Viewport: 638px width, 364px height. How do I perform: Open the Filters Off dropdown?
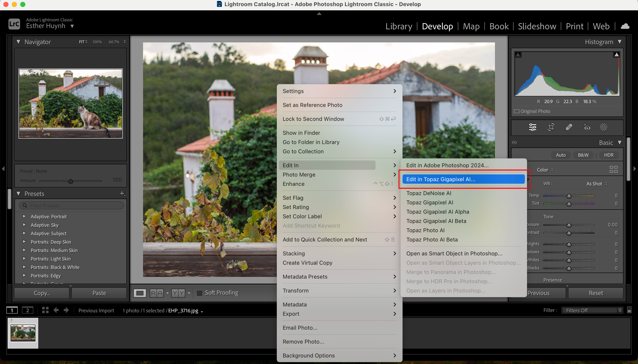592,310
